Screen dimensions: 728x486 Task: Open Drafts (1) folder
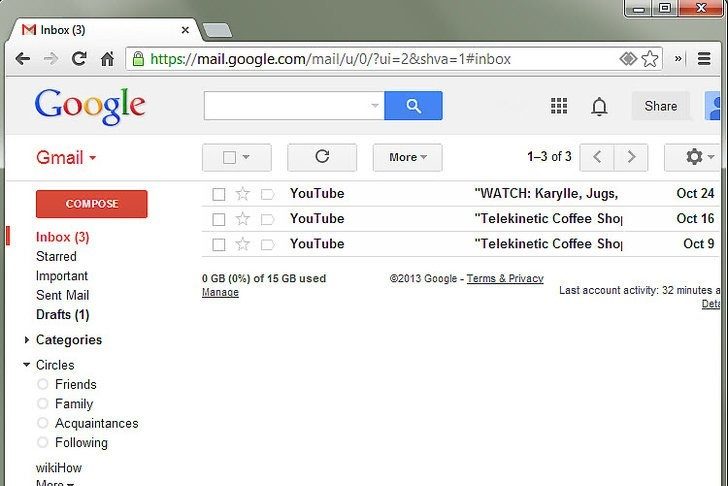point(62,315)
